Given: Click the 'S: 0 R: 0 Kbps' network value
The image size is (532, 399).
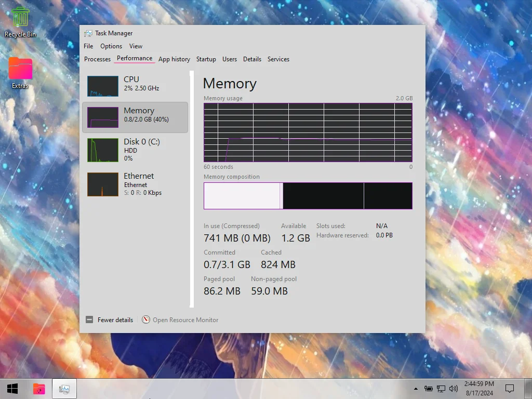Looking at the screenshot, I should [143, 193].
